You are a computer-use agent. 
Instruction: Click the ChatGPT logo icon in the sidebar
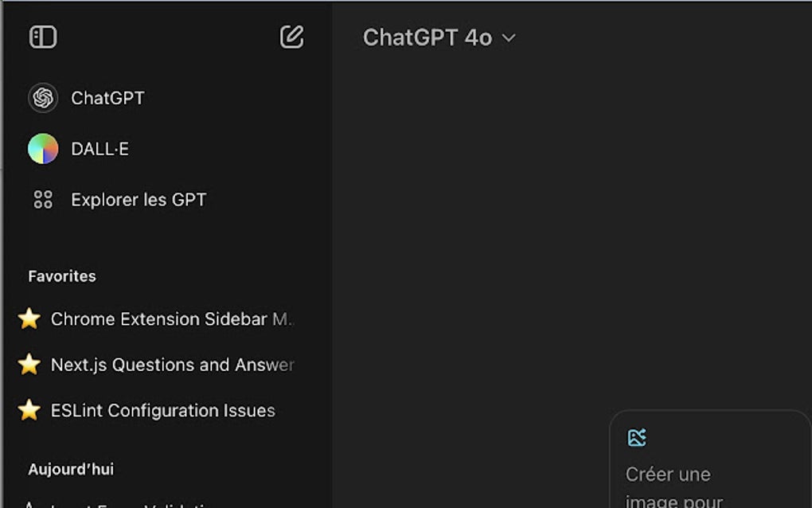[x=43, y=98]
